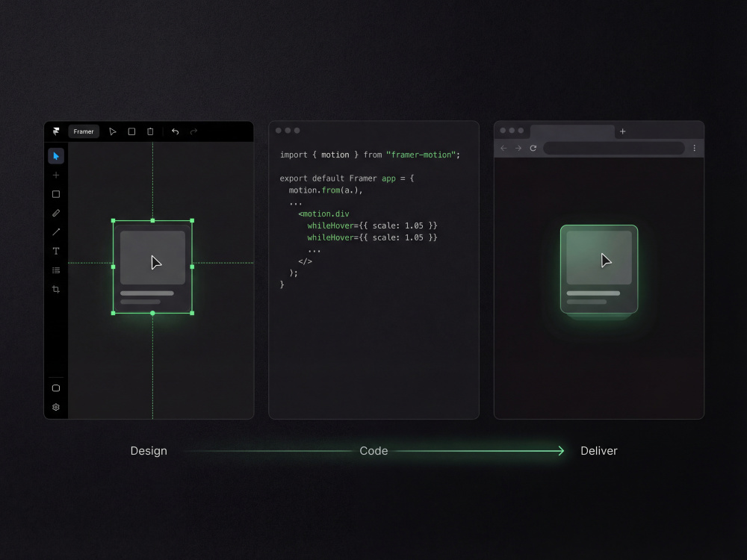
Task: Select the rectangle tool in sidebar
Action: pyautogui.click(x=56, y=194)
